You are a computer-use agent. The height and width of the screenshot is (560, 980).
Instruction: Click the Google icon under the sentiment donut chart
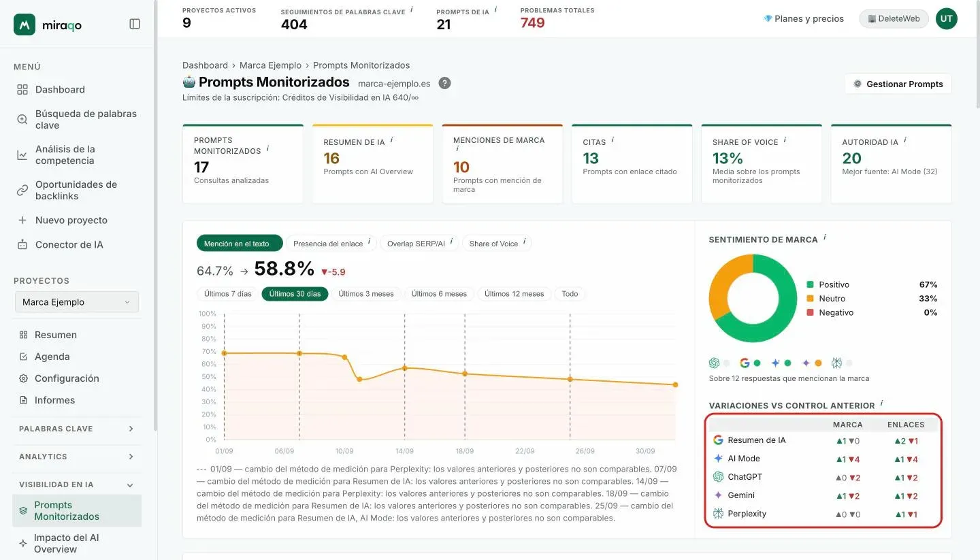click(x=745, y=363)
